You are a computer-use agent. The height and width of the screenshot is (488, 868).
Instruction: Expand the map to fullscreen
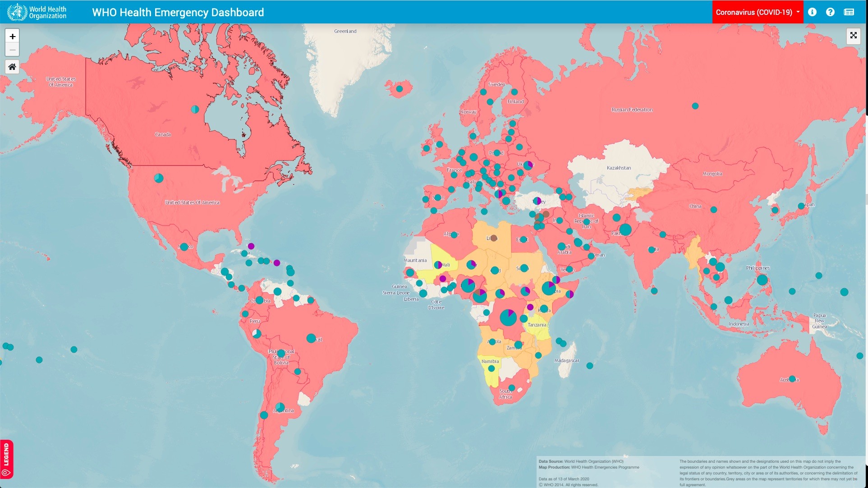(x=853, y=36)
